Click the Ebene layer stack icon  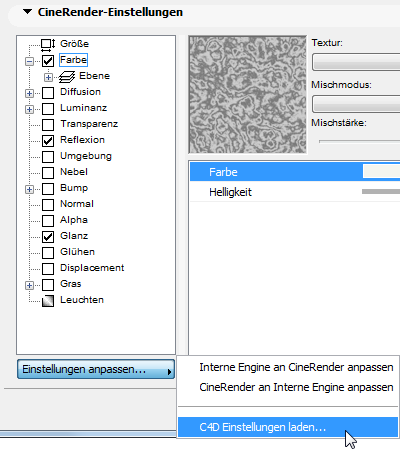(67, 77)
